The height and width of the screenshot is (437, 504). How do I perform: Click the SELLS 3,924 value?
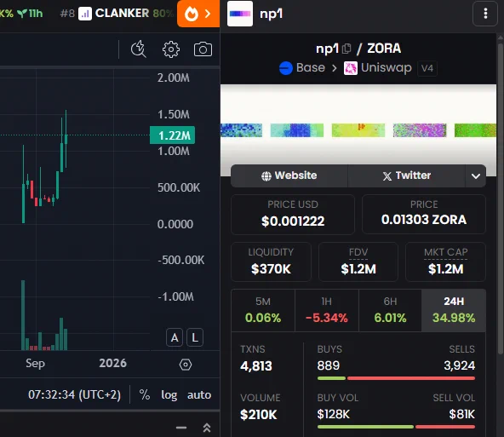(460, 365)
